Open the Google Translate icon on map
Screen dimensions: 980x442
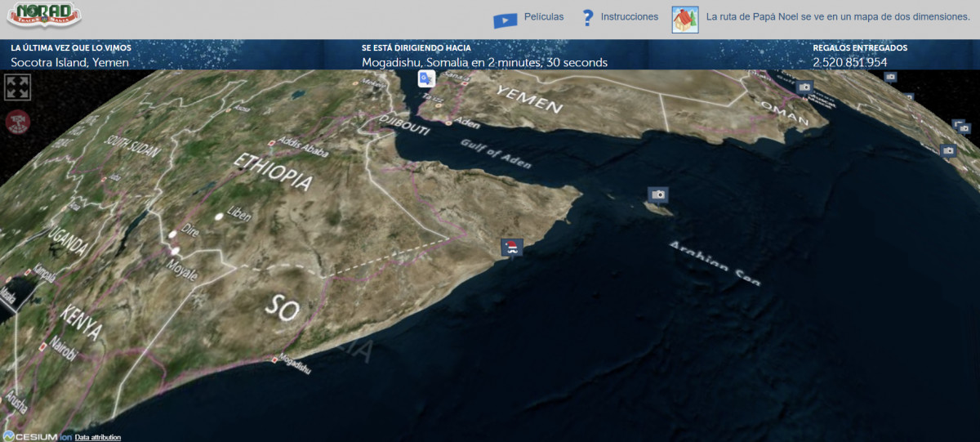[x=426, y=78]
